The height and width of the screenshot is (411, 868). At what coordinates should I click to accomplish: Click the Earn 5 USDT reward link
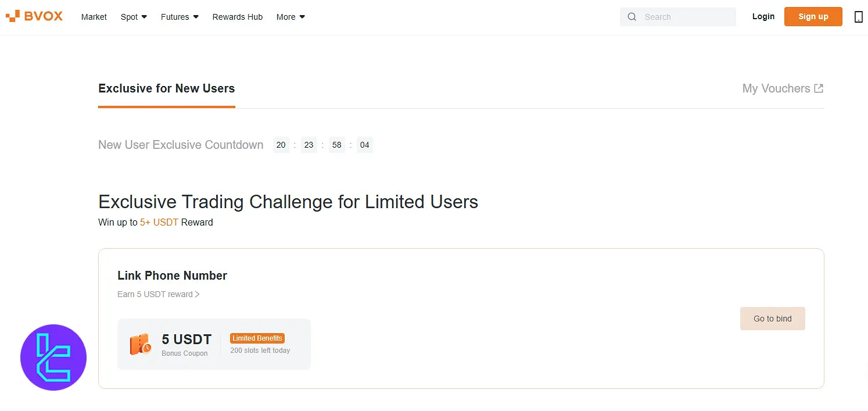(x=155, y=294)
